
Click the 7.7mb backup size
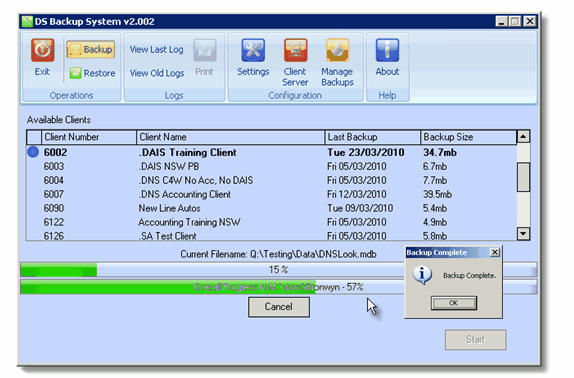point(435,180)
